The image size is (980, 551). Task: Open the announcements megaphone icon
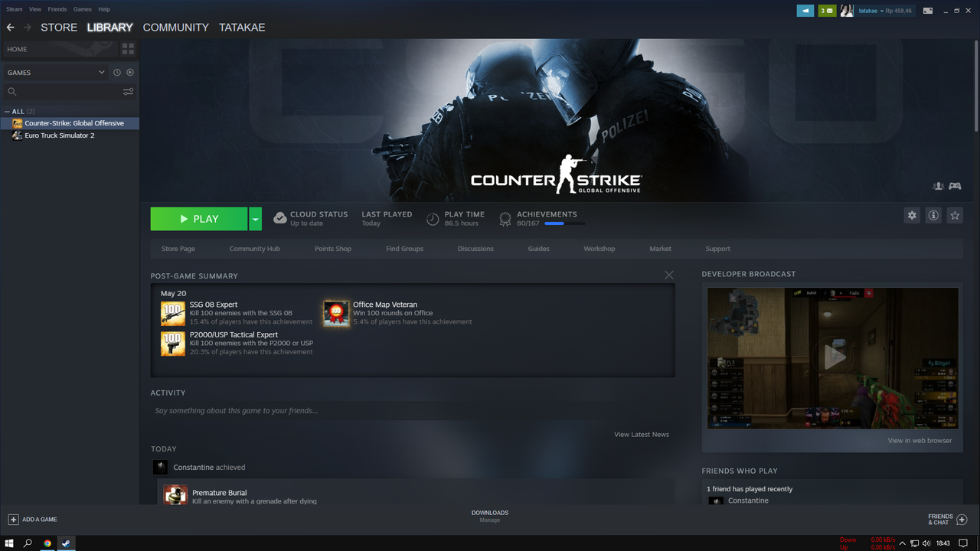pos(805,11)
